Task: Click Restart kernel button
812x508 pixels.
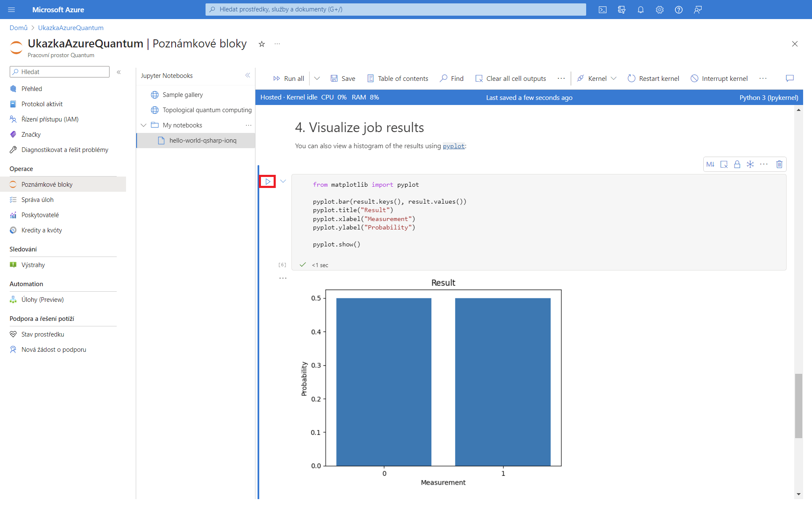Action: tap(653, 78)
